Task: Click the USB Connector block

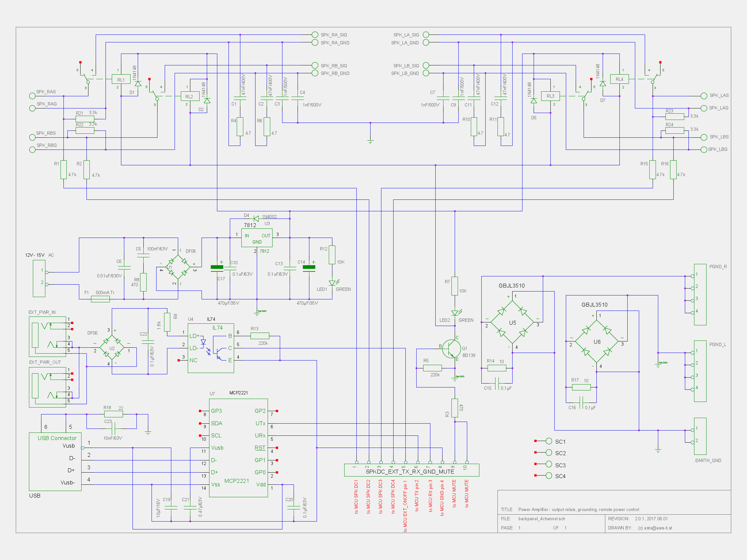Action: pyautogui.click(x=55, y=461)
